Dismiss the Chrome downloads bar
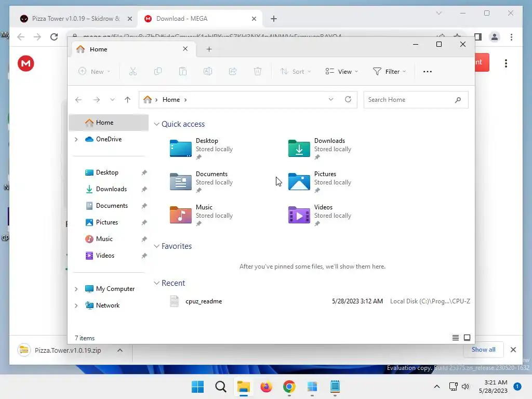 click(513, 350)
